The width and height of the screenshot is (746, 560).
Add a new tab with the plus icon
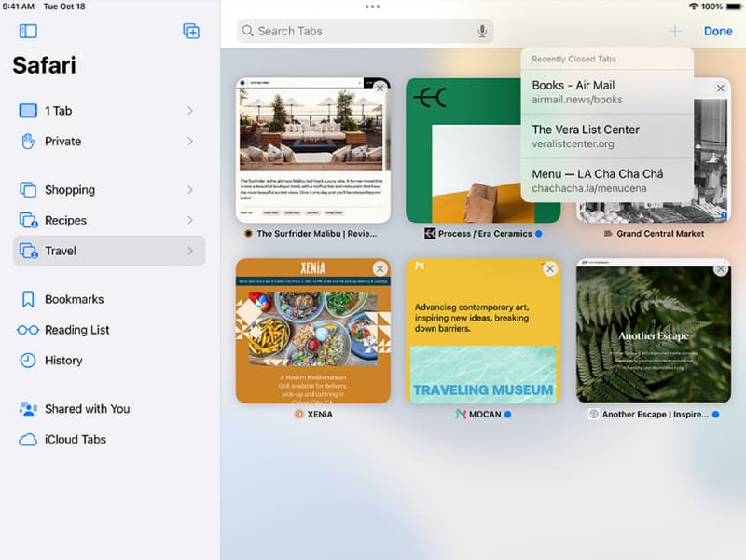[x=674, y=32]
